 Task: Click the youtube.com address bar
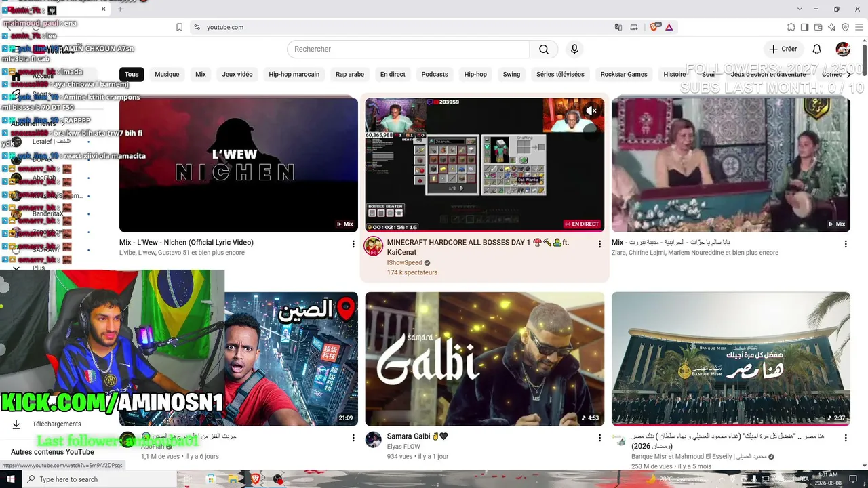tap(400, 27)
